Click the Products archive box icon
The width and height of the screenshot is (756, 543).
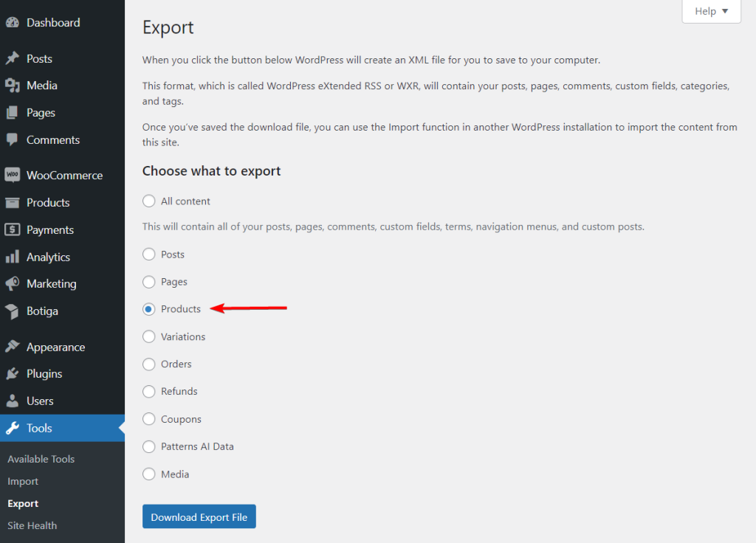(13, 202)
